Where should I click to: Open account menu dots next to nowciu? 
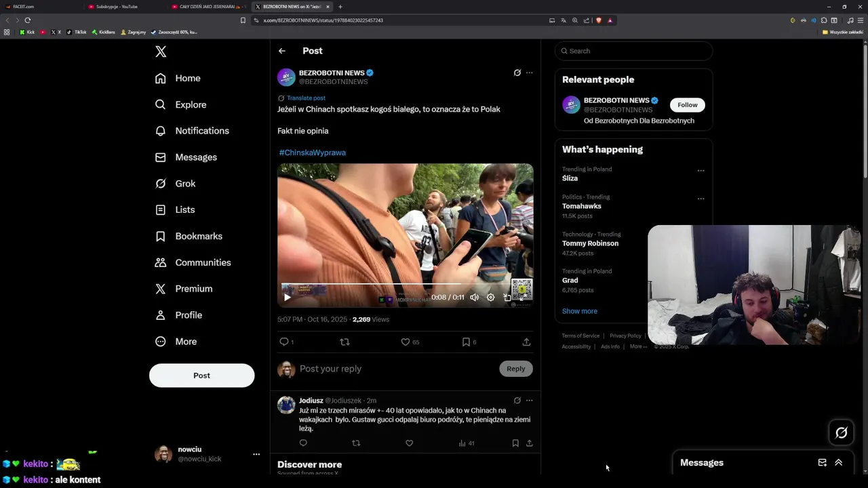point(256,454)
